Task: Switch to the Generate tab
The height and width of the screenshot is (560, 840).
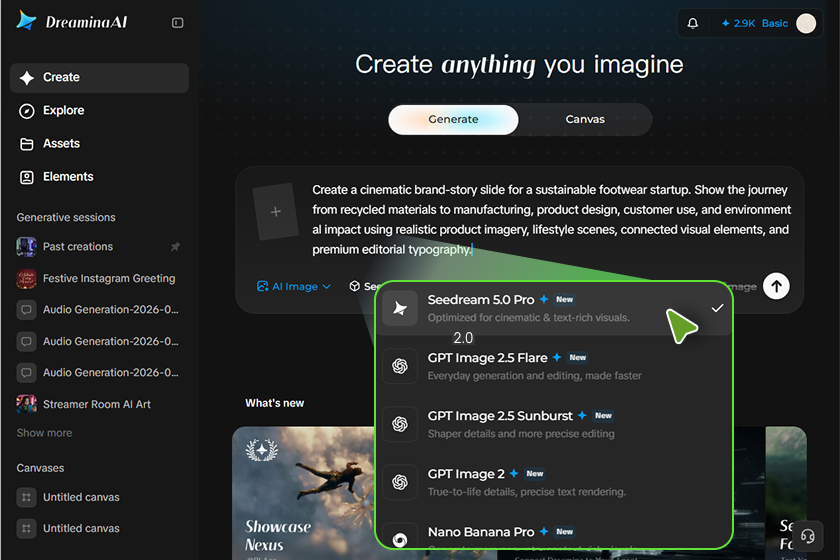Action: (453, 120)
